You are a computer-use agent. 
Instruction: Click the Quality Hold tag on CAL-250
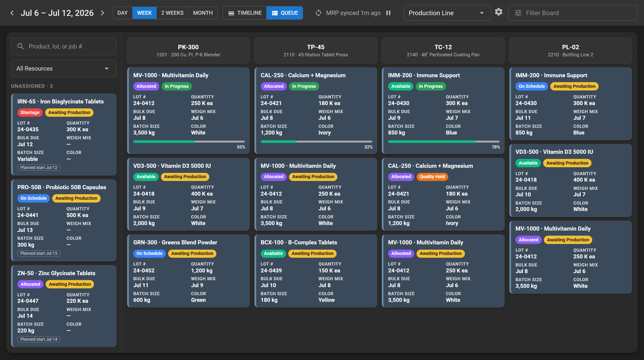(x=432, y=177)
